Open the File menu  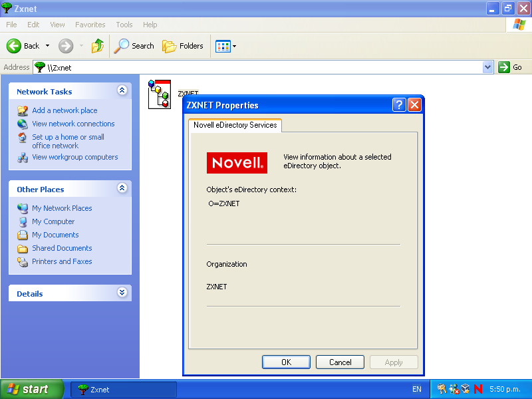tap(11, 25)
